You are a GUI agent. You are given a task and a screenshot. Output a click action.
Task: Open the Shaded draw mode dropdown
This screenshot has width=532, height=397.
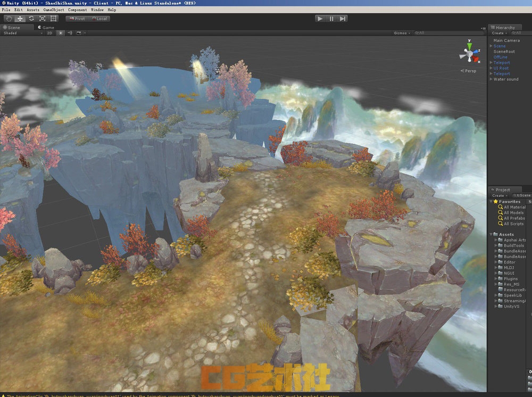point(23,33)
